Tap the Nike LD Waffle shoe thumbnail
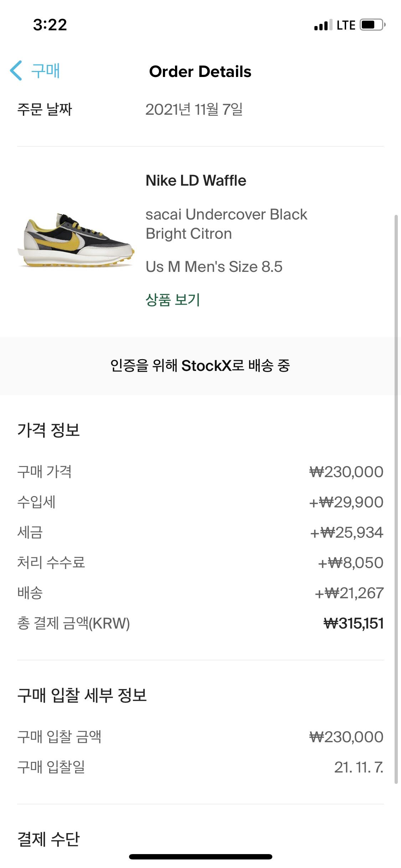This screenshot has width=401, height=868. 76,240
